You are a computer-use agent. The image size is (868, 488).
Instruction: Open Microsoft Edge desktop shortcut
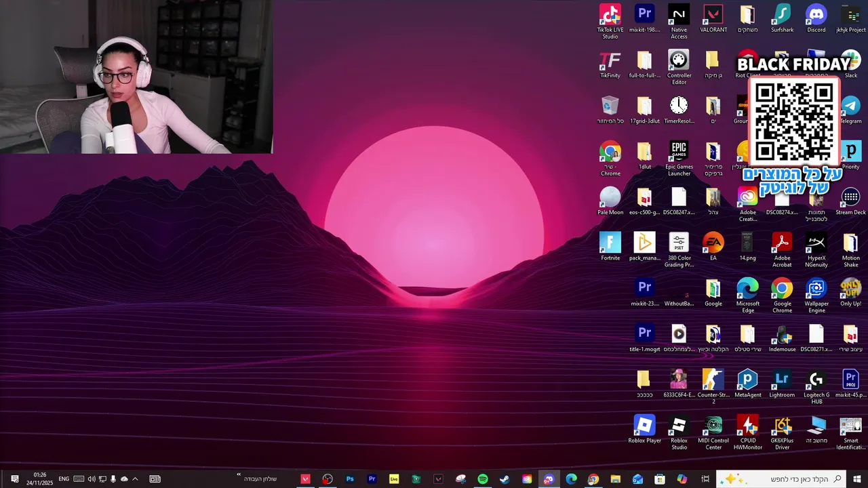747,296
